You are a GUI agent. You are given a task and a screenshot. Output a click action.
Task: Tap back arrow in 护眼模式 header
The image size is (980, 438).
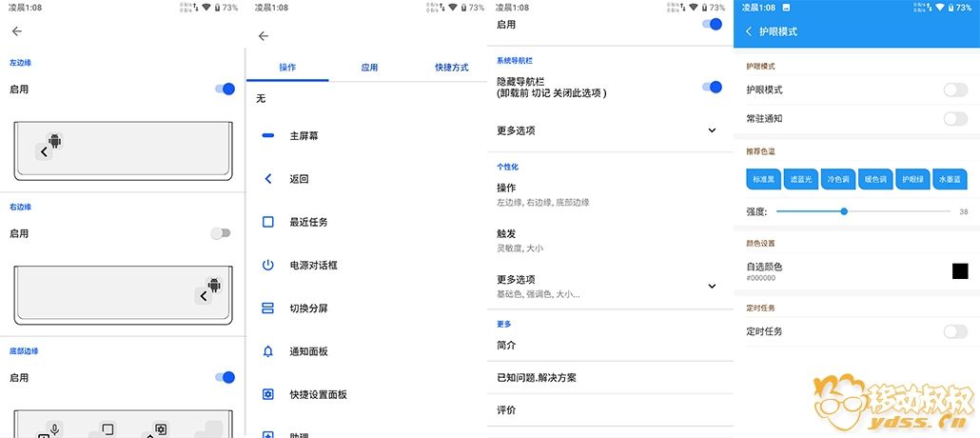(749, 31)
